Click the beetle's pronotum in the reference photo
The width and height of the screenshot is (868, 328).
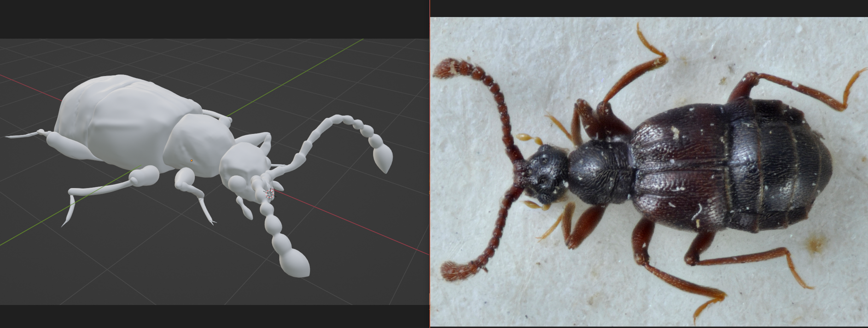[x=599, y=173]
